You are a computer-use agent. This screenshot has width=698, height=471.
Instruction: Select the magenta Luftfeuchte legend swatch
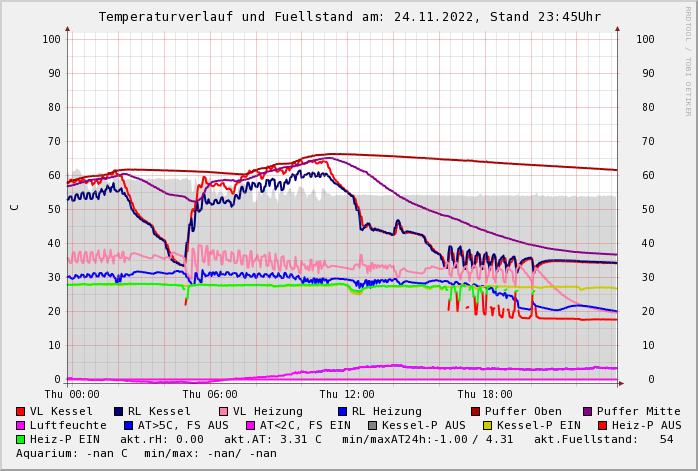[21, 425]
